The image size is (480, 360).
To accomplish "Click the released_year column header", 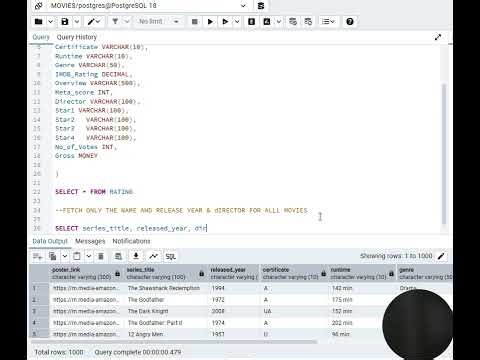I will click(x=233, y=273).
